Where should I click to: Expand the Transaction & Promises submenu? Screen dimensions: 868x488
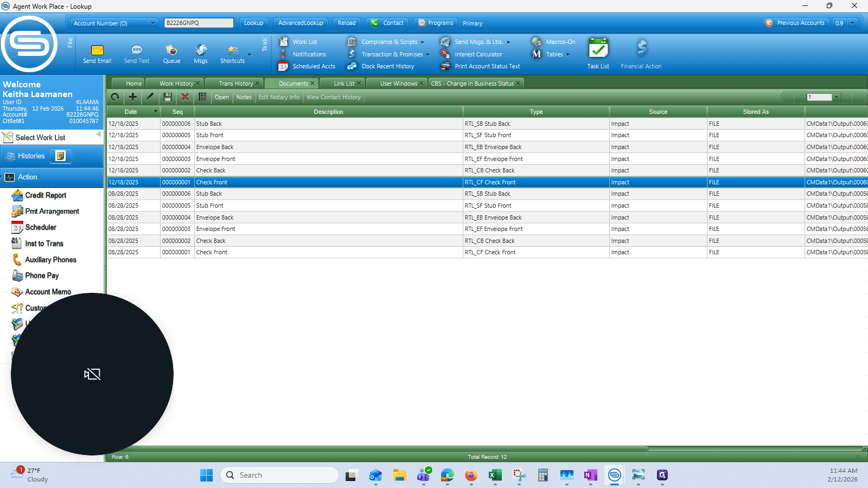[428, 54]
